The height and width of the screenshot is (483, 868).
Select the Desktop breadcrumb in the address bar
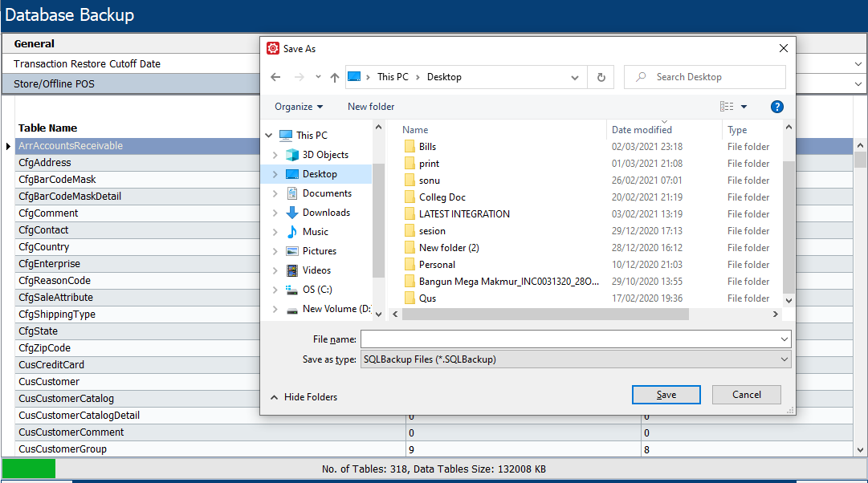[444, 77]
